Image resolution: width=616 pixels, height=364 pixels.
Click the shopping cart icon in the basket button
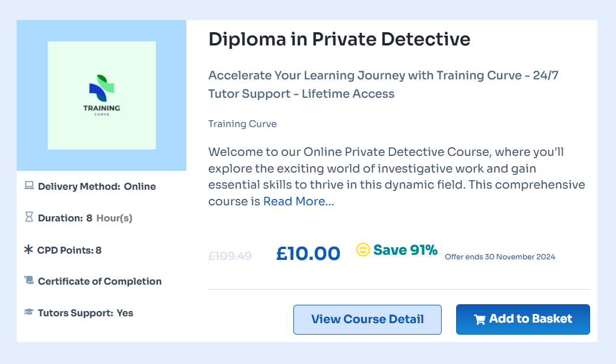tap(480, 320)
